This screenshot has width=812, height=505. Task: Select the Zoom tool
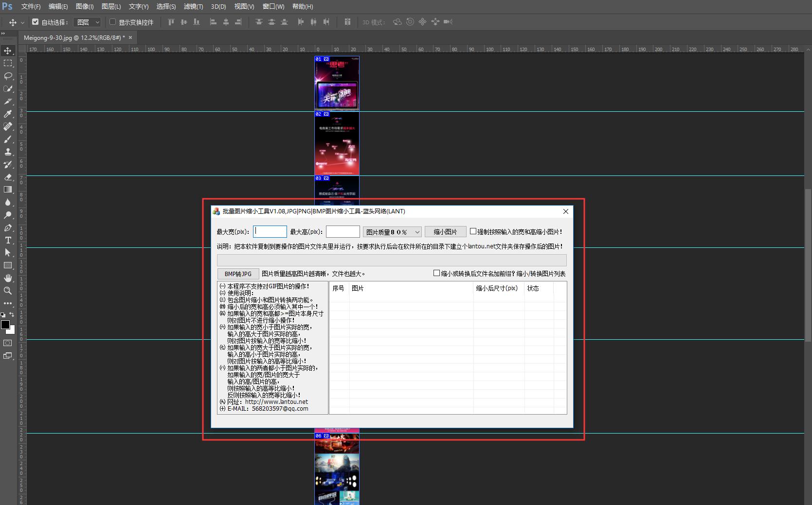click(8, 291)
